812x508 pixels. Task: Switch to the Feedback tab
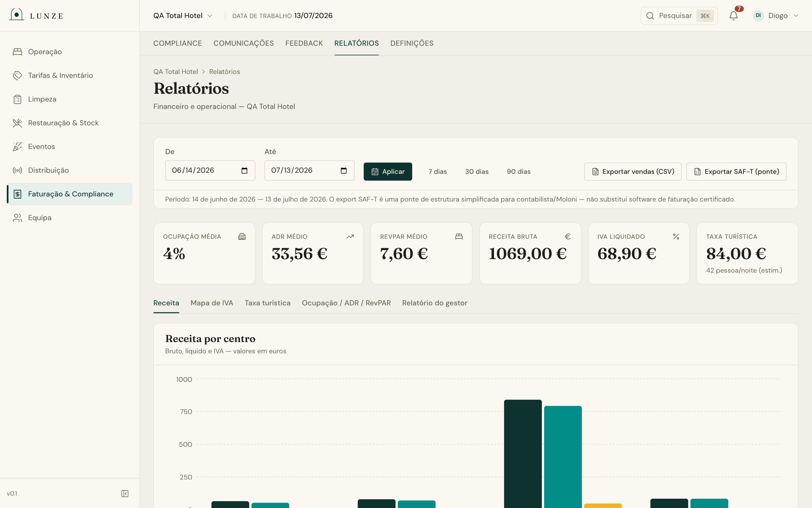click(x=304, y=43)
